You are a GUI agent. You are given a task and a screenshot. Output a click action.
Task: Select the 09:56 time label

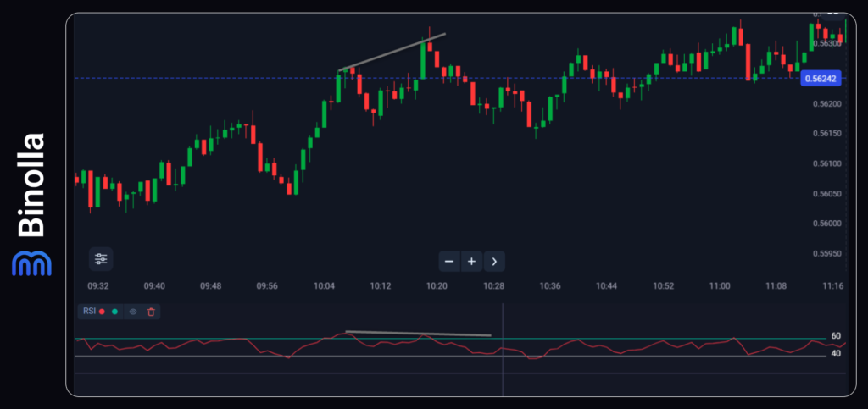(267, 286)
